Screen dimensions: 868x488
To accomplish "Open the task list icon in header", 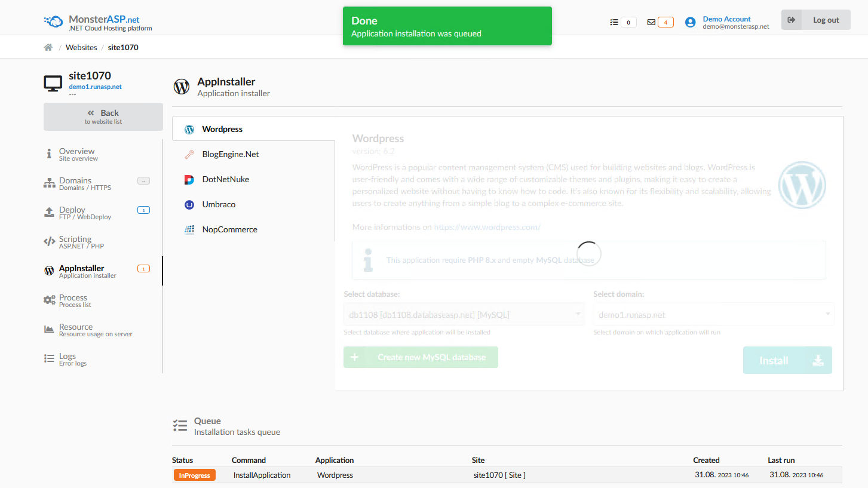I will pyautogui.click(x=614, y=22).
